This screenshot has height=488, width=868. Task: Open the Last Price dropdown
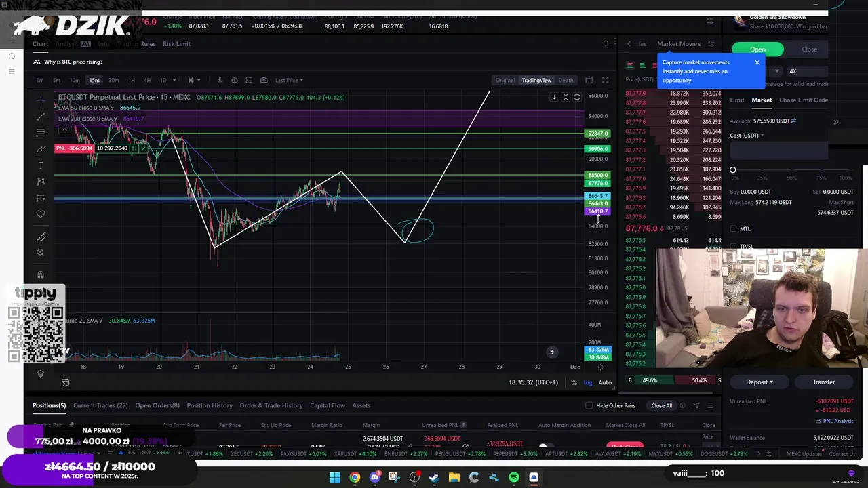click(289, 80)
